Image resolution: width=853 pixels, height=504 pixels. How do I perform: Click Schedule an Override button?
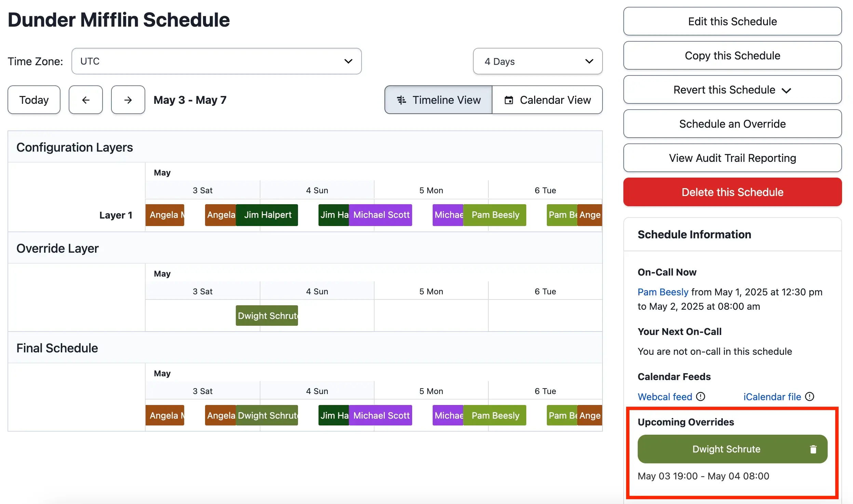(732, 124)
